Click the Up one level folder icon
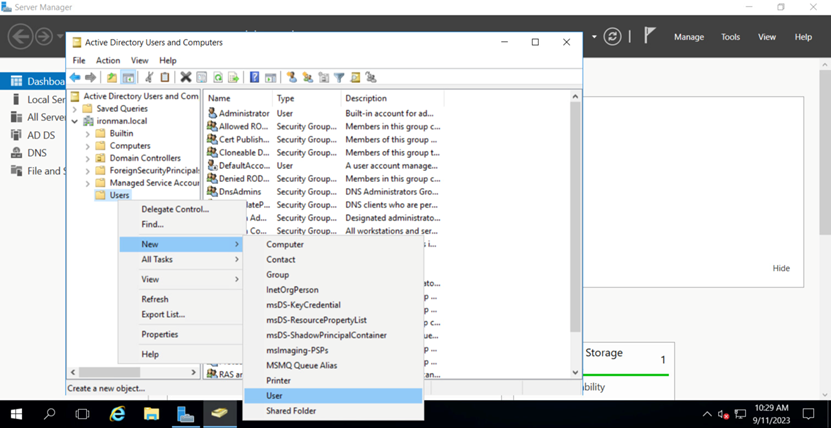 [x=112, y=78]
